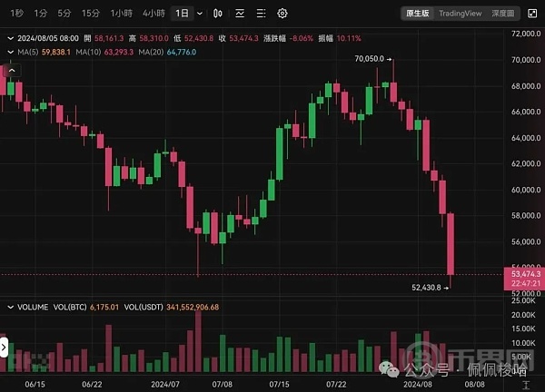Switch to the TradingView chart tab

(x=461, y=14)
